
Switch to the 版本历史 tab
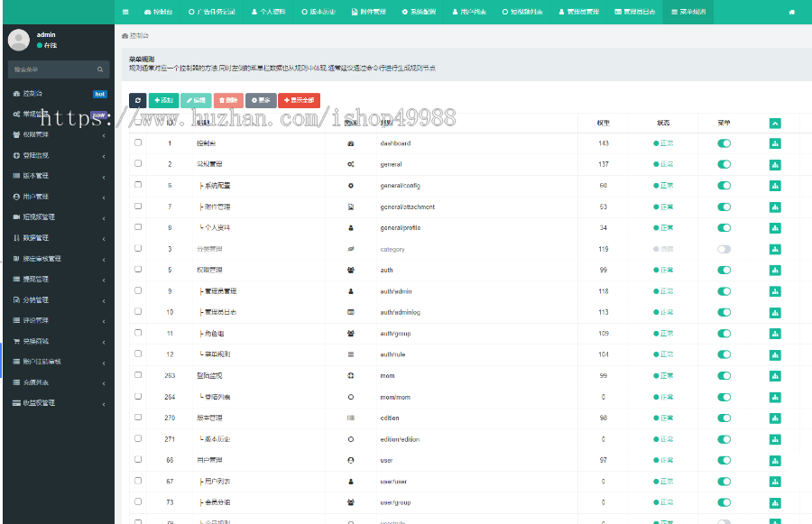(318, 12)
